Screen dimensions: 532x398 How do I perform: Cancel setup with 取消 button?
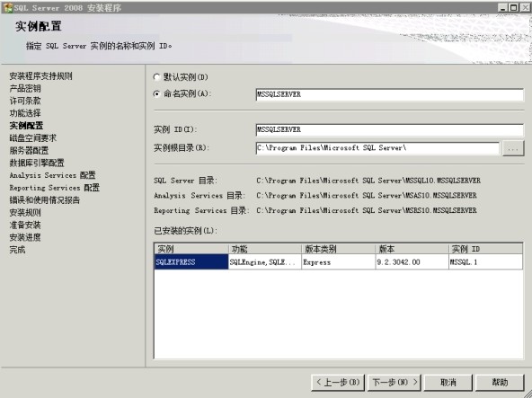(448, 383)
